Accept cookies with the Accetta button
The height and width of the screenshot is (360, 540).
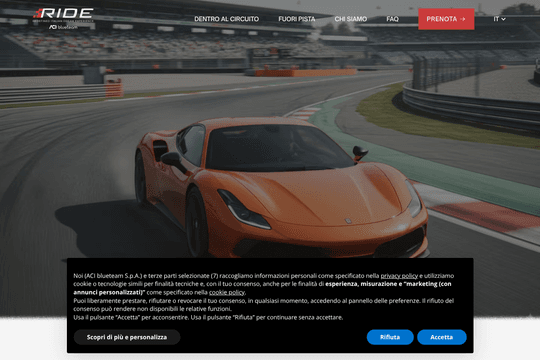442,337
